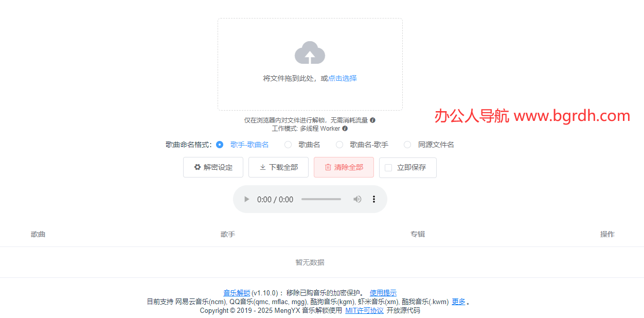Viewport: 644px width, 318px height.
Task: Click the 音乐解锁 title link in footer
Action: point(237,292)
